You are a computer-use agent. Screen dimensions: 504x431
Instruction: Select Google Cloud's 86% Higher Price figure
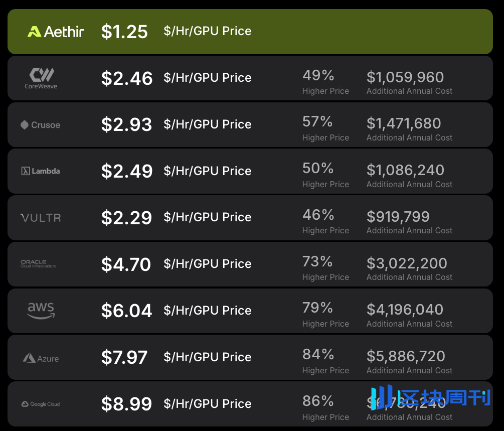click(318, 401)
